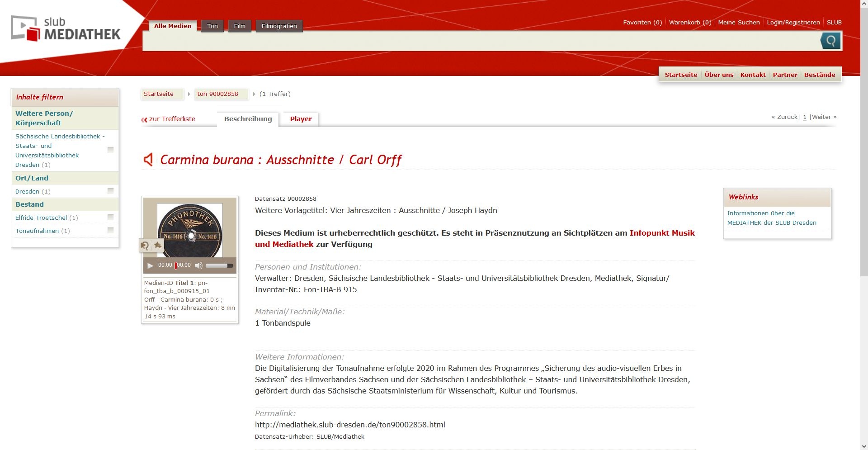Viewport: 868px width, 450px height.
Task: Collapse the Bestand filter section
Action: click(x=65, y=204)
